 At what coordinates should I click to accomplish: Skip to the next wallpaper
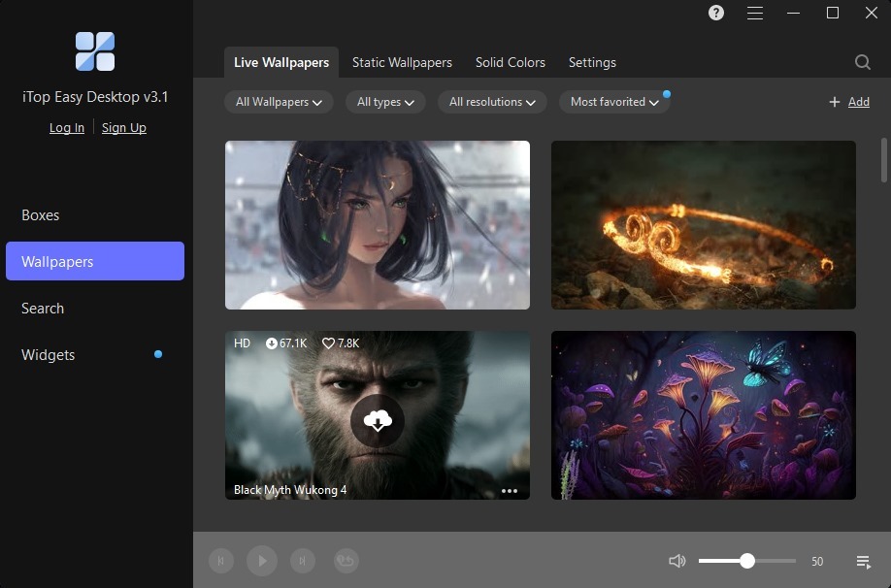[x=304, y=561]
